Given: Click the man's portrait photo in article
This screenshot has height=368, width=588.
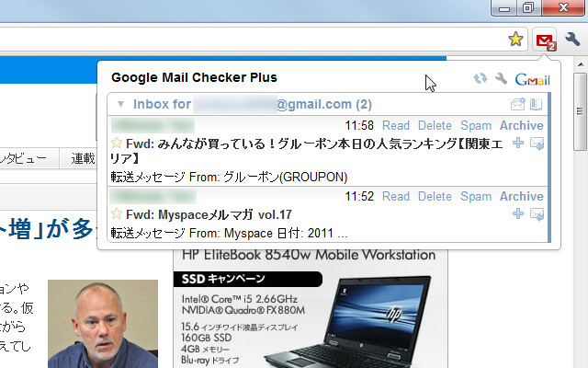Looking at the screenshot, I should click(x=103, y=324).
